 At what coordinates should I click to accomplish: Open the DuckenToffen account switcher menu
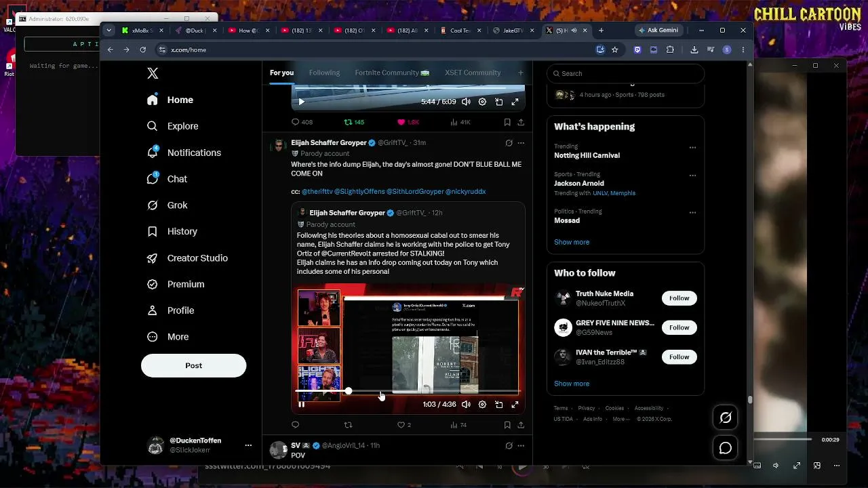click(x=248, y=445)
